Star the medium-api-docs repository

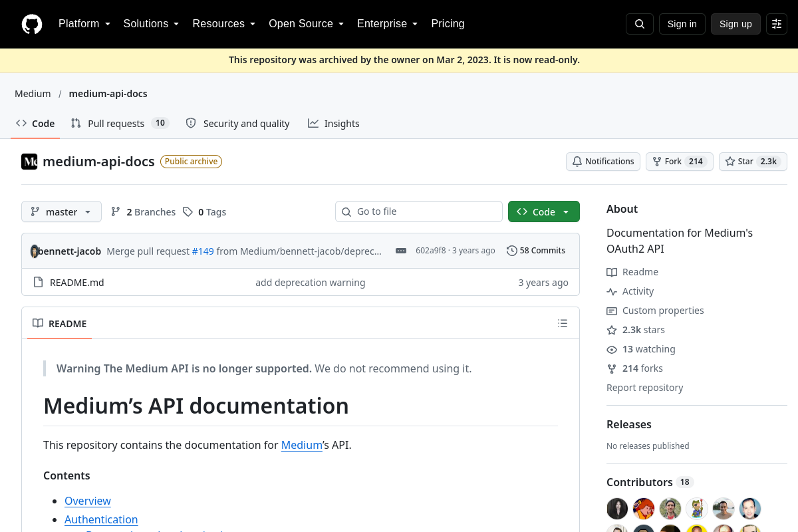pos(753,162)
